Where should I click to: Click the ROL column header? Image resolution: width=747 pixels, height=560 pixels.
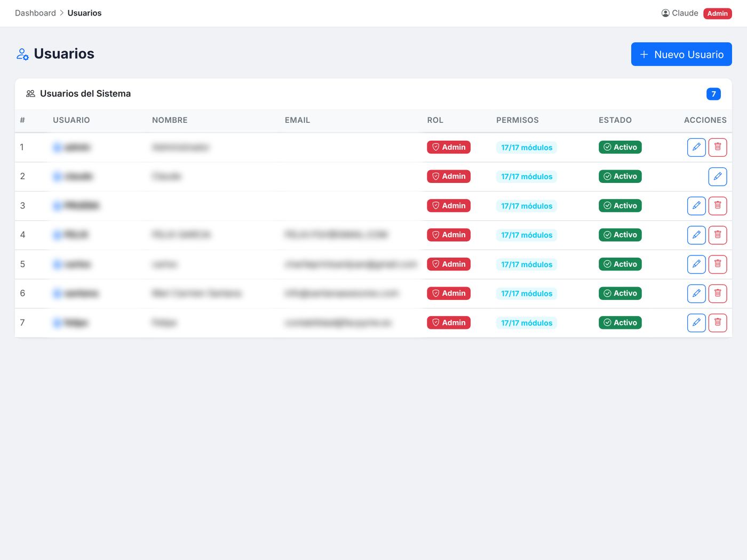(435, 120)
